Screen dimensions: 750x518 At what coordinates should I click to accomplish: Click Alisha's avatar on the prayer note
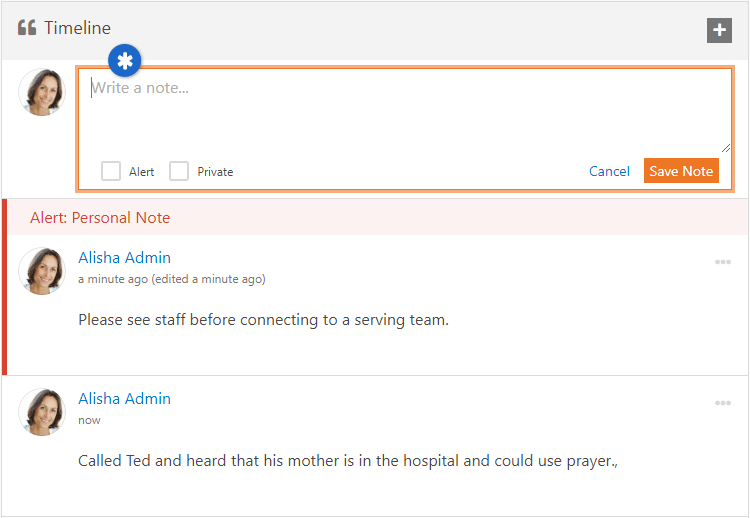[42, 412]
